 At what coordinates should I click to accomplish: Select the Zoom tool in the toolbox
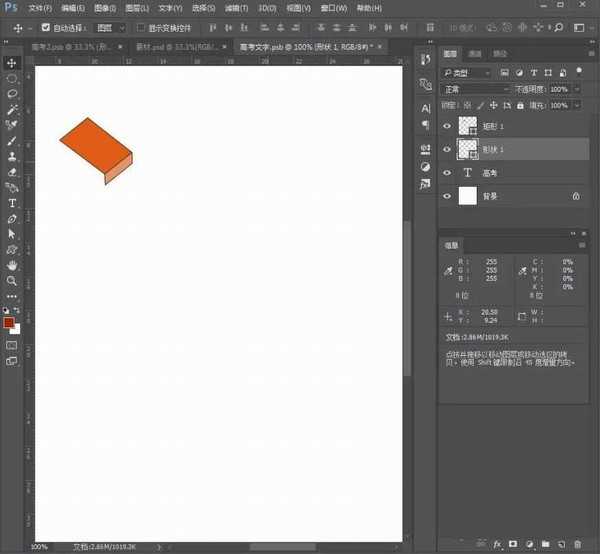12,281
